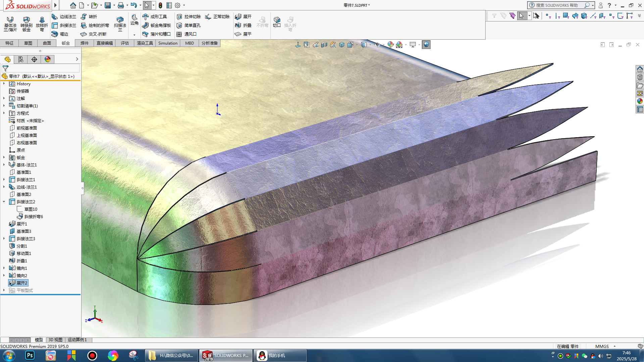Click the rebuild traffic light icon
This screenshot has height=362, width=644.
point(160,5)
